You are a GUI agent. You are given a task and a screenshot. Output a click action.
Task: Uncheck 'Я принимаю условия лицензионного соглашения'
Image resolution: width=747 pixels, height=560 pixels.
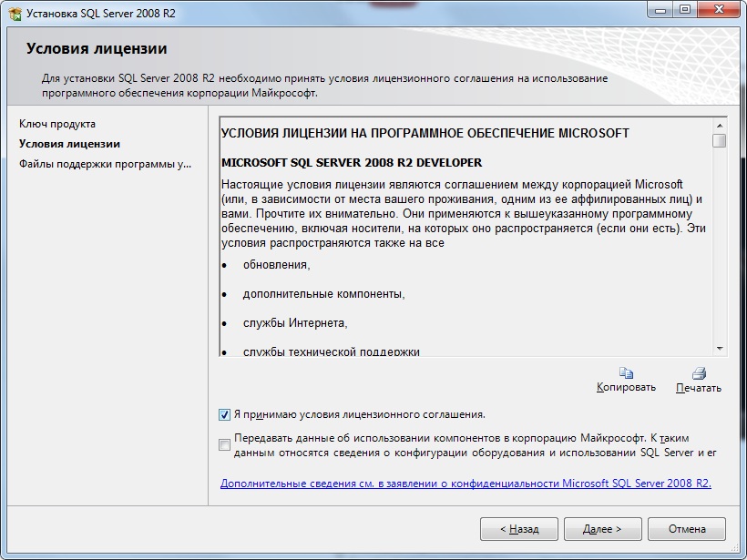pyautogui.click(x=224, y=414)
